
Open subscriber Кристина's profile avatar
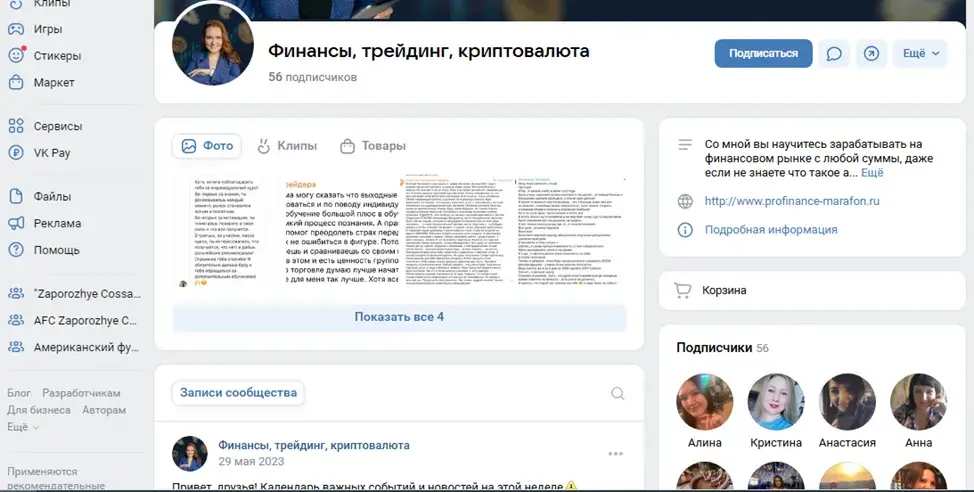(776, 402)
